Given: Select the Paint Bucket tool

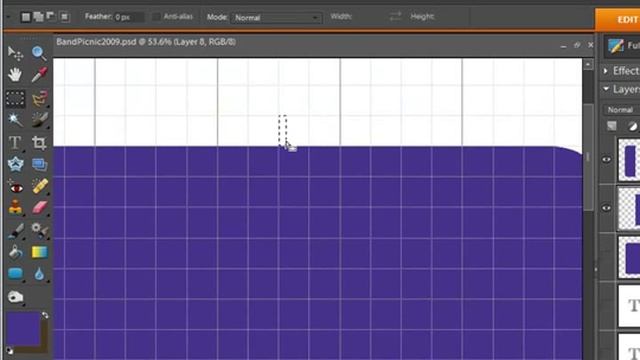Looking at the screenshot, I should [x=15, y=252].
